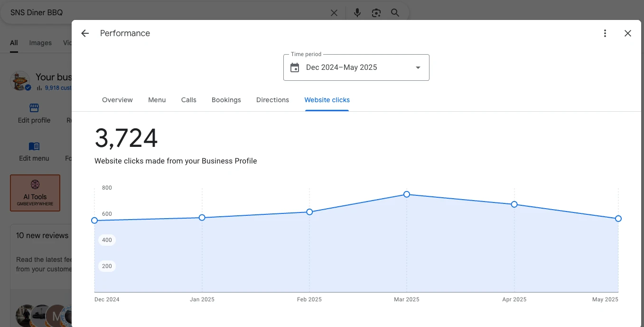Expand the Time period dropdown arrow

tap(418, 67)
